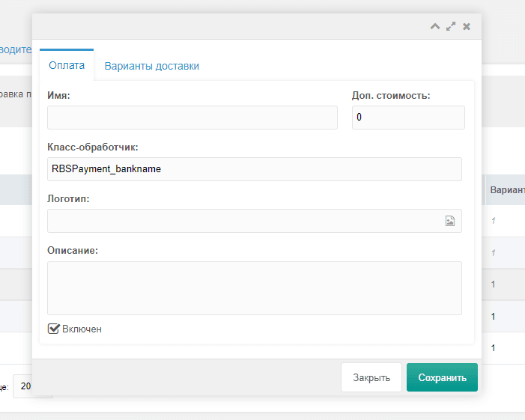Image resolution: width=525 pixels, height=420 pixels.
Task: Focus the Имя input field
Action: point(192,118)
